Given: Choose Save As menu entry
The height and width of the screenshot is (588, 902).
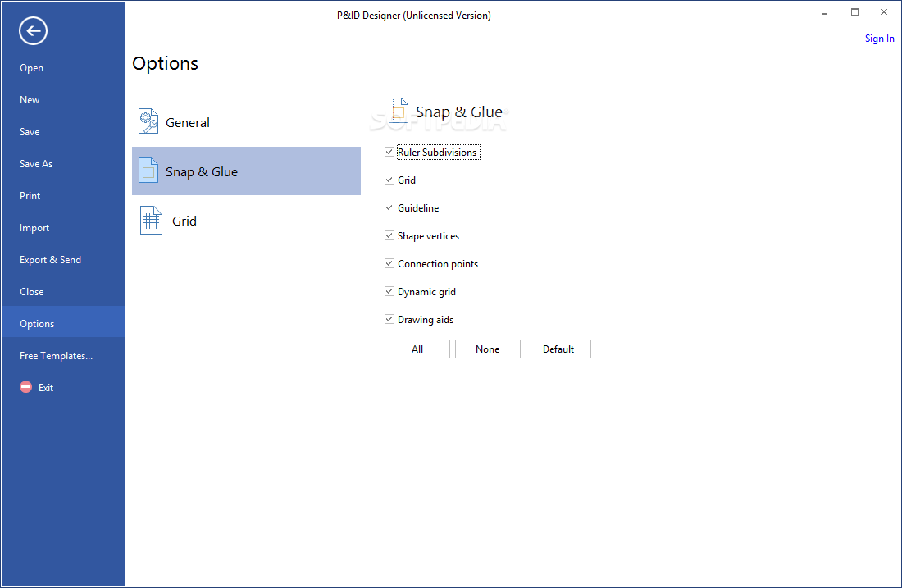Looking at the screenshot, I should click(36, 164).
